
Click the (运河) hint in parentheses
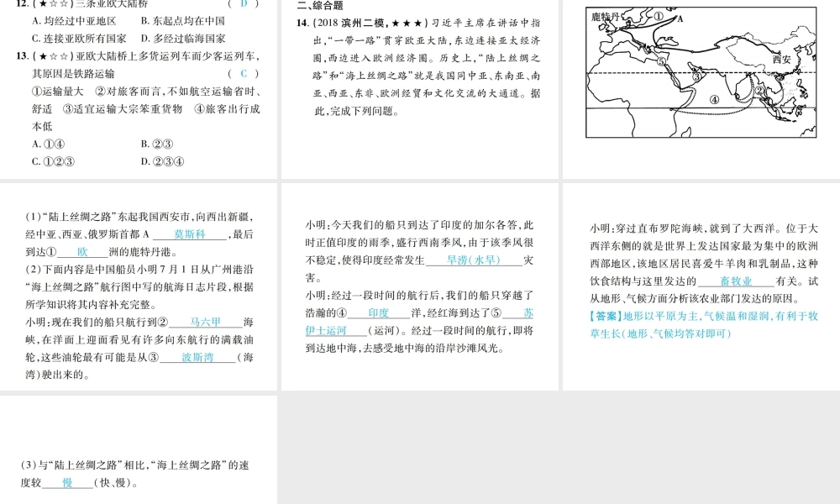384,331
